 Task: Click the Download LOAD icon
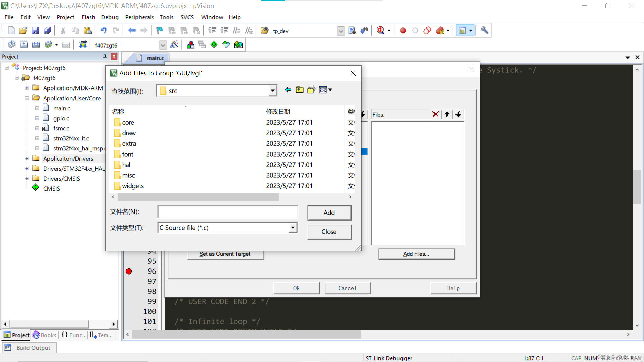click(x=83, y=45)
